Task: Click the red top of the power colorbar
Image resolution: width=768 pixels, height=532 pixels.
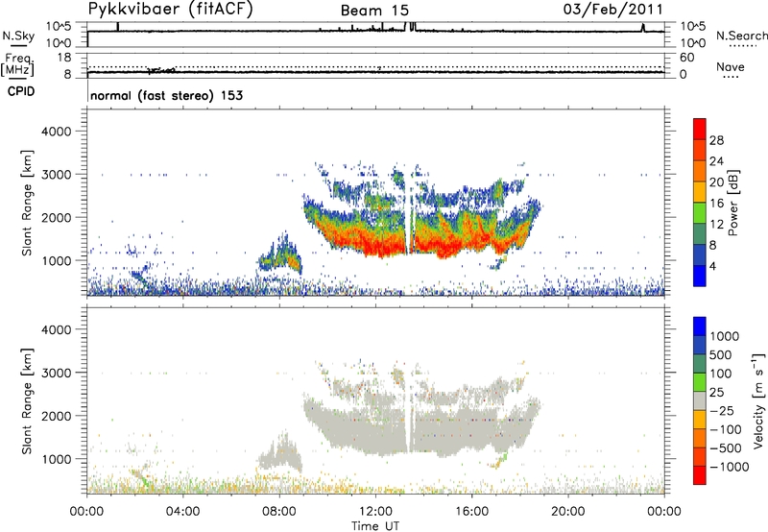Action: [x=700, y=129]
